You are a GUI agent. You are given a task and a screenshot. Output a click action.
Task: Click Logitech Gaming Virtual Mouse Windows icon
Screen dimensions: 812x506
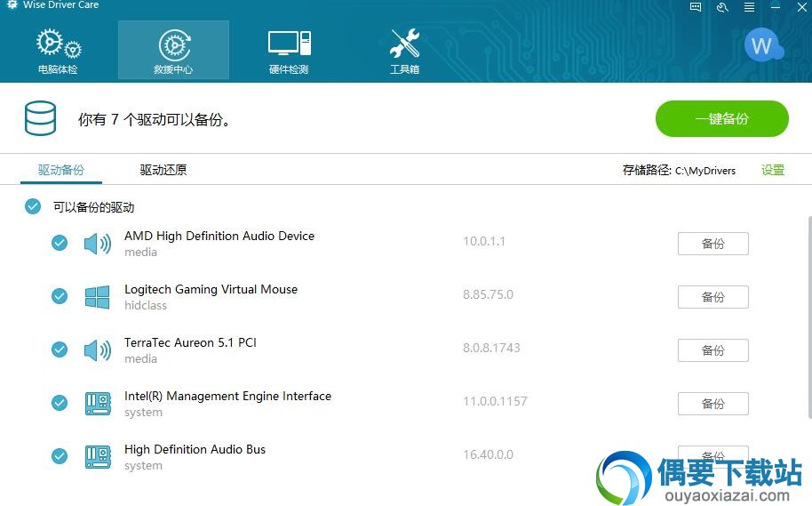[98, 297]
